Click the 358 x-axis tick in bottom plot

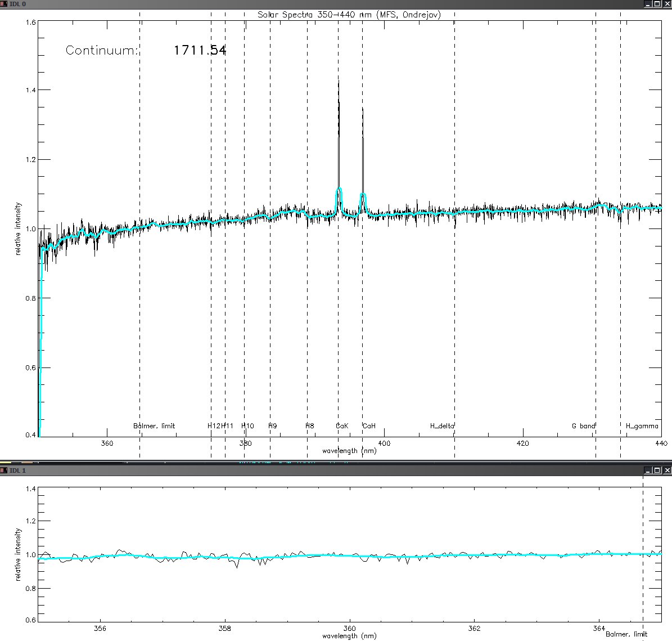pos(224,629)
